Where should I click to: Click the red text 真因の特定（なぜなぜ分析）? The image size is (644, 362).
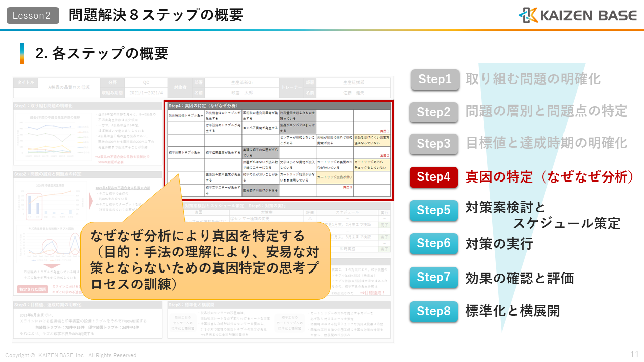550,177
